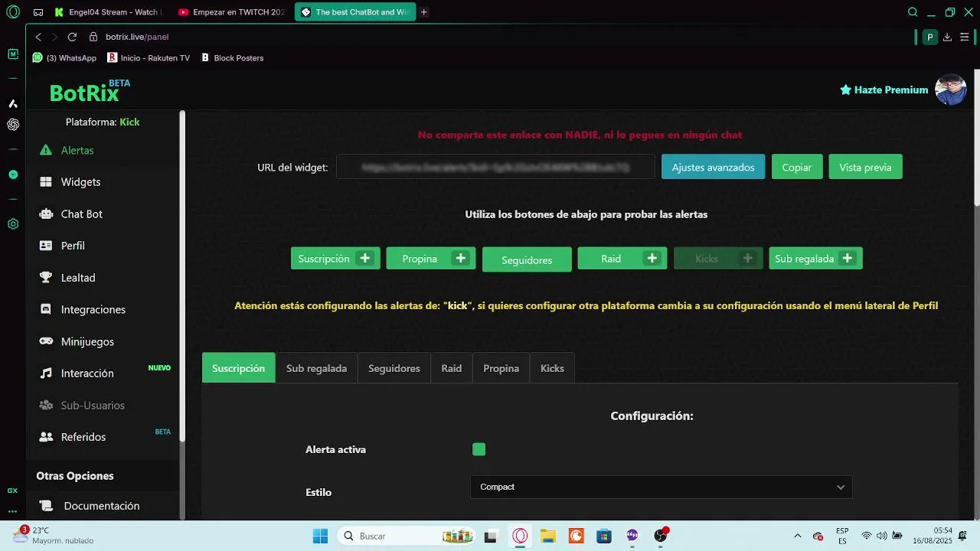
Task: Open the Weather widget on taskbar
Action: tap(54, 536)
